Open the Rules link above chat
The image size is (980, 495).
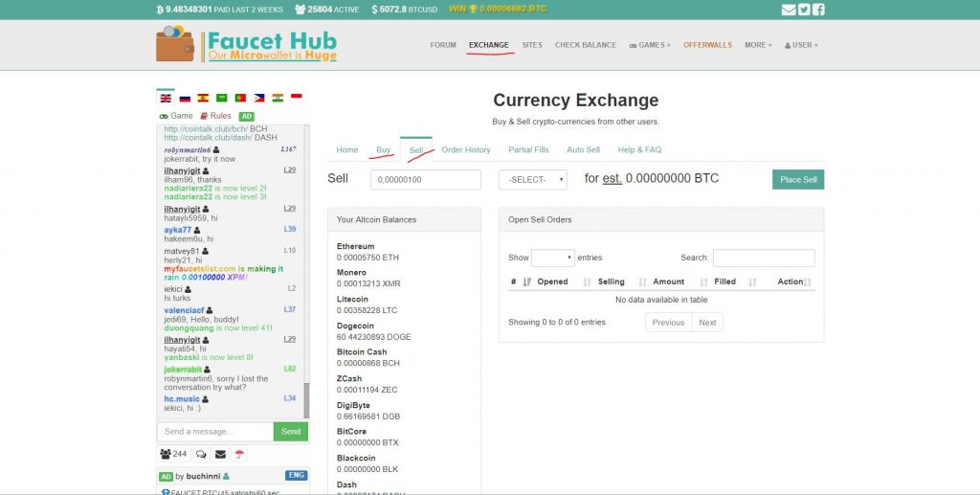(215, 116)
